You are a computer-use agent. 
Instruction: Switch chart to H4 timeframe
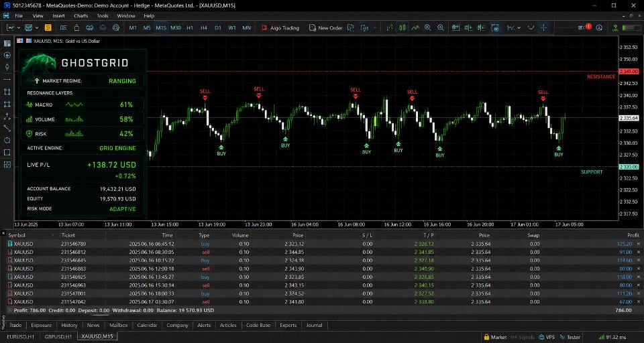click(x=204, y=28)
